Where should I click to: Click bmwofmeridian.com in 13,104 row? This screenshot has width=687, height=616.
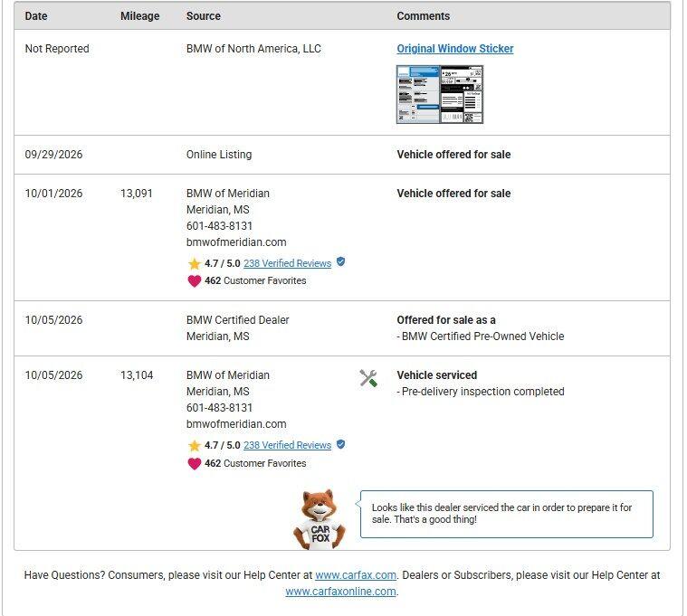pos(236,424)
